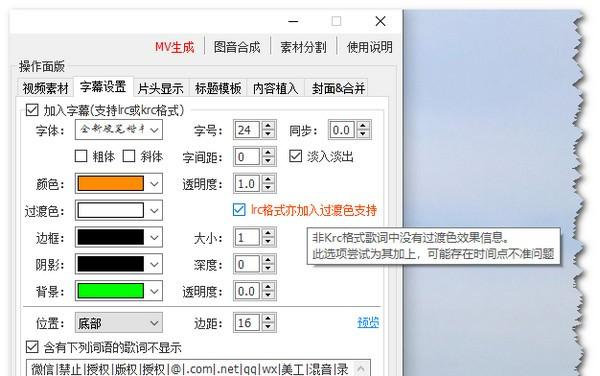Open 使用说明 help page

pos(369,47)
